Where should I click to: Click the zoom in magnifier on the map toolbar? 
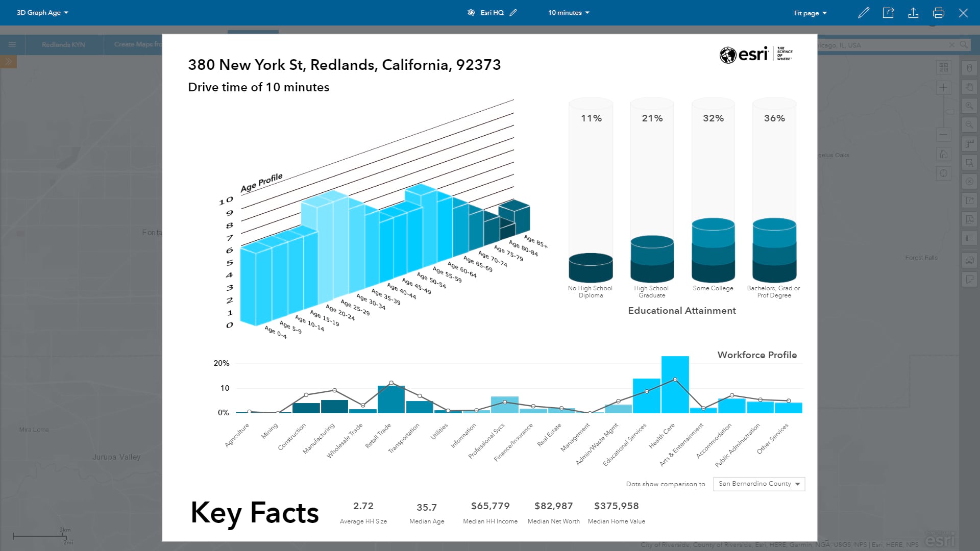(969, 106)
